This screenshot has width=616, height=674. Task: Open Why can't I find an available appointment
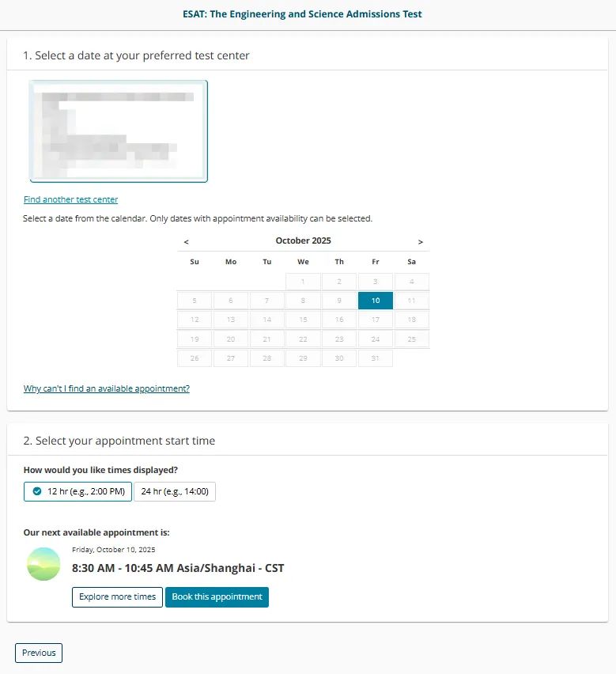point(107,388)
